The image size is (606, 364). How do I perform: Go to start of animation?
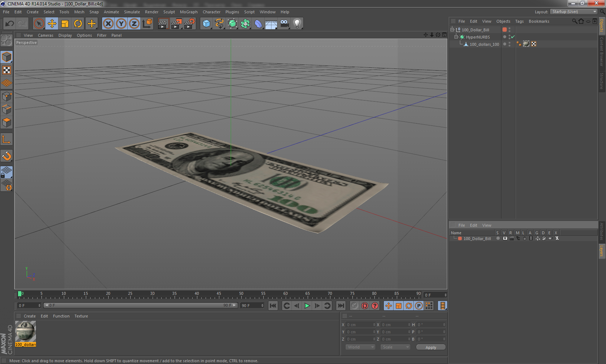click(x=273, y=306)
